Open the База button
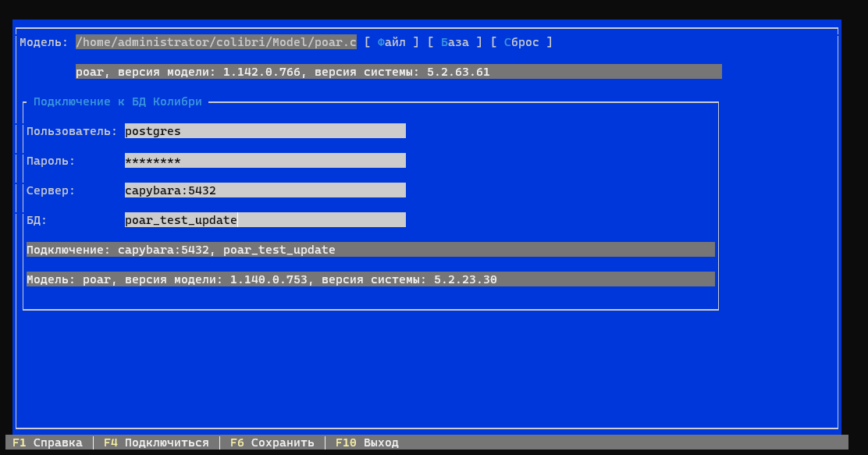The width and height of the screenshot is (868, 455). click(454, 42)
